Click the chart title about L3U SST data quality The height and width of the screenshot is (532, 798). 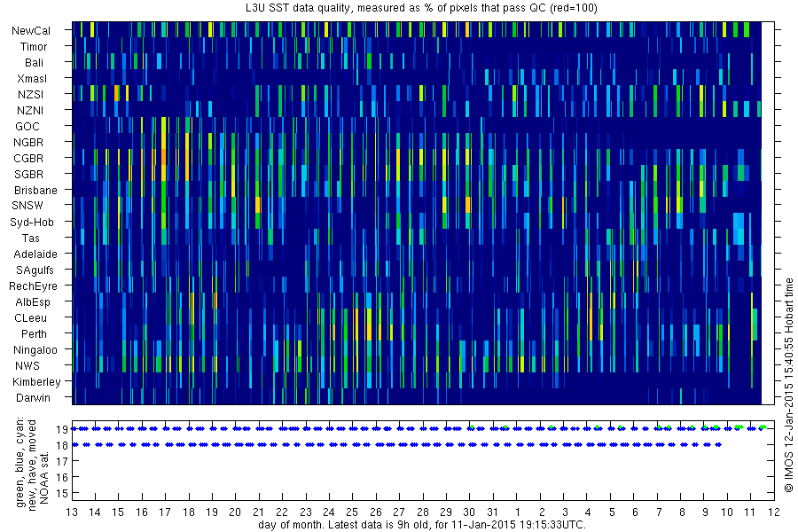coord(422,8)
